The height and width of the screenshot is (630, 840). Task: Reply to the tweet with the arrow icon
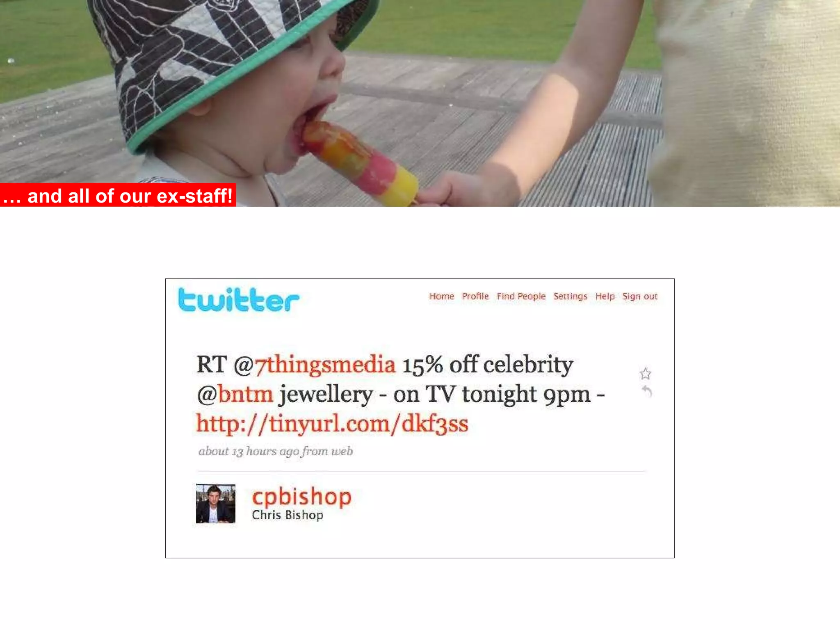point(646,391)
